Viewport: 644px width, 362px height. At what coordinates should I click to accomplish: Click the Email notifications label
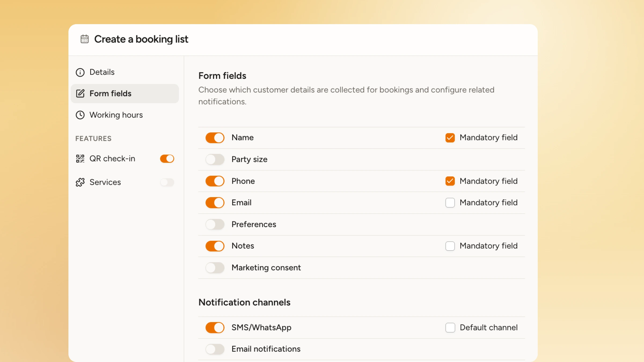coord(266,349)
